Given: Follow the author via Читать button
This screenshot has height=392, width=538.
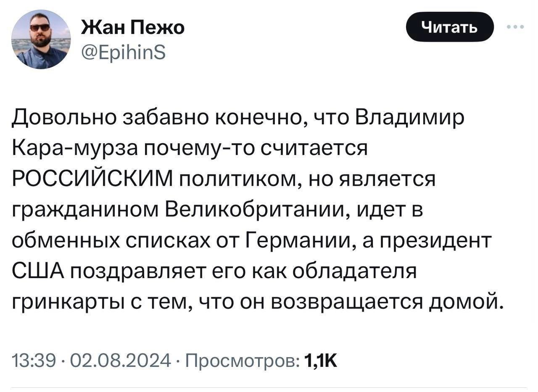Looking at the screenshot, I should tap(449, 27).
